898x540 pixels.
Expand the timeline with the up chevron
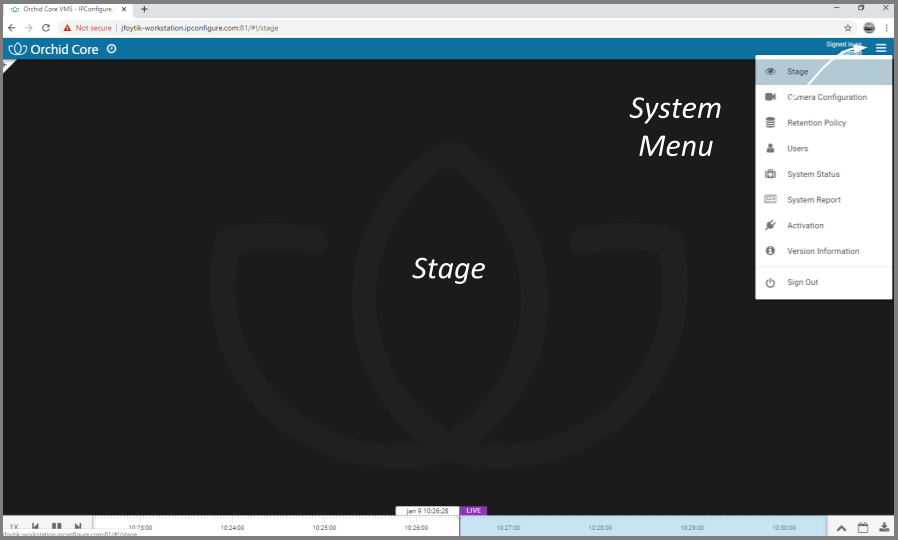(841, 527)
